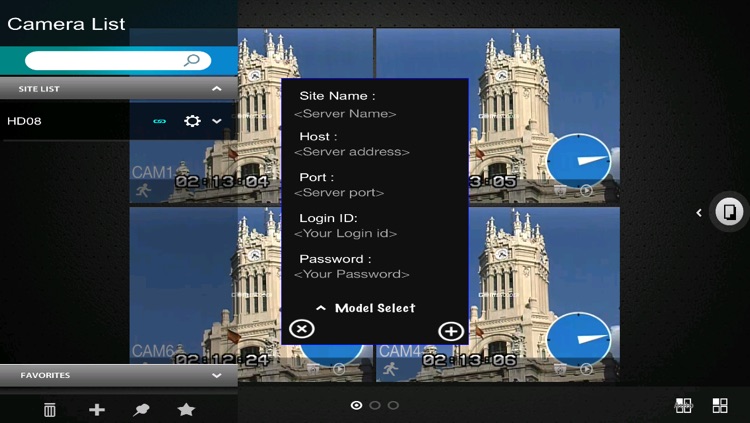Click the trash delete icon
The height and width of the screenshot is (423, 750).
[x=49, y=410]
